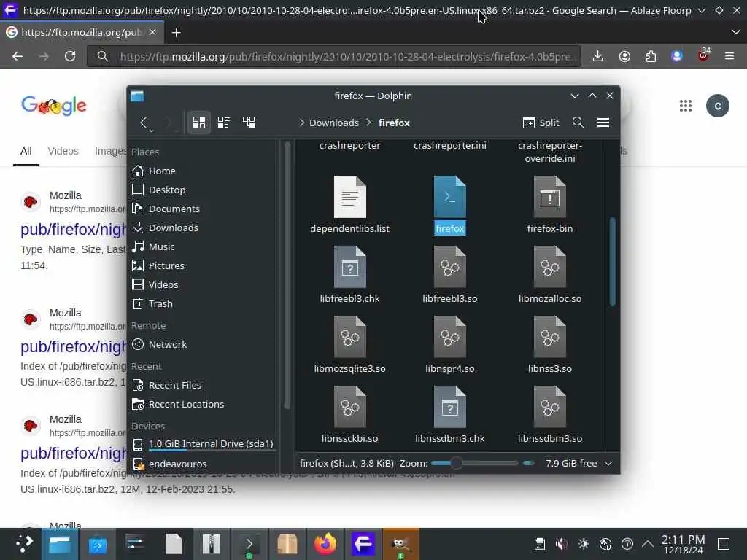This screenshot has width=747, height=560.
Task: Click crashreporter.ini file name
Action: tap(449, 146)
